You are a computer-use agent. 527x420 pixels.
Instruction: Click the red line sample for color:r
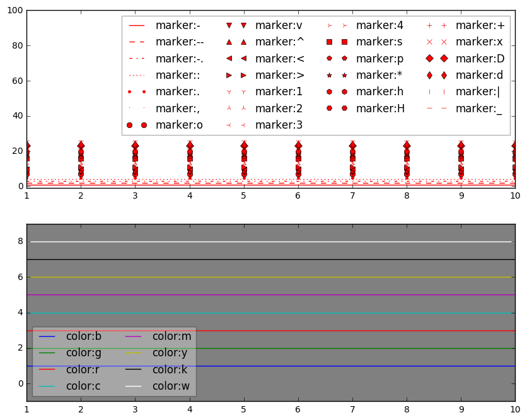coord(47,370)
